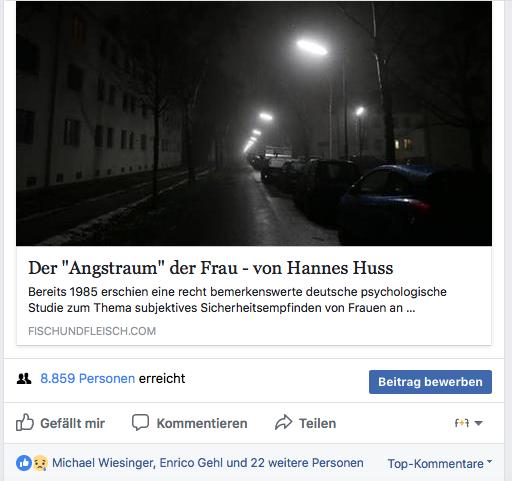Click the post-as identity selector icon

(462, 423)
